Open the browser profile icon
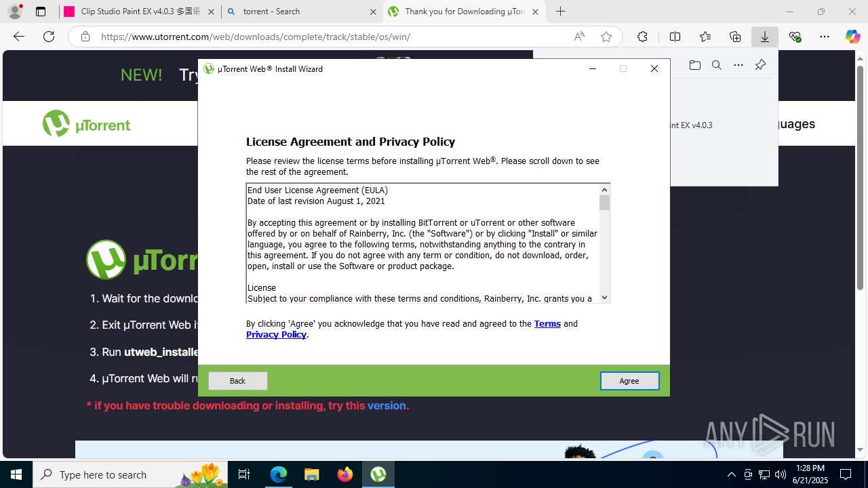 click(x=15, y=12)
